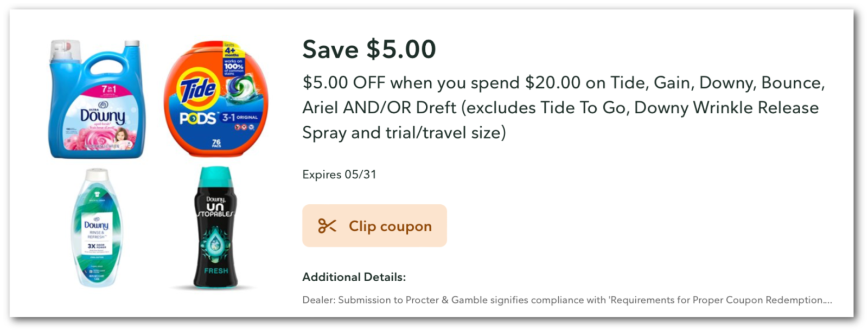Viewport: 868px width, 330px height.
Task: Select the Tide PODS 3-1 Original image
Action: coord(217,98)
